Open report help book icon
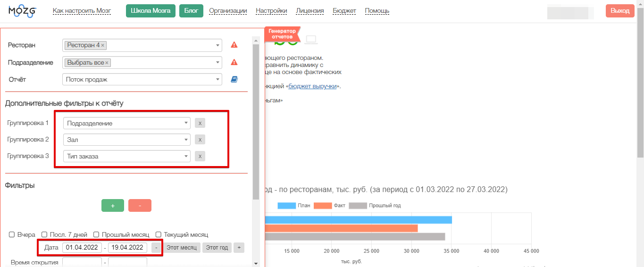Viewport: 644px width, 267px height. click(x=234, y=79)
